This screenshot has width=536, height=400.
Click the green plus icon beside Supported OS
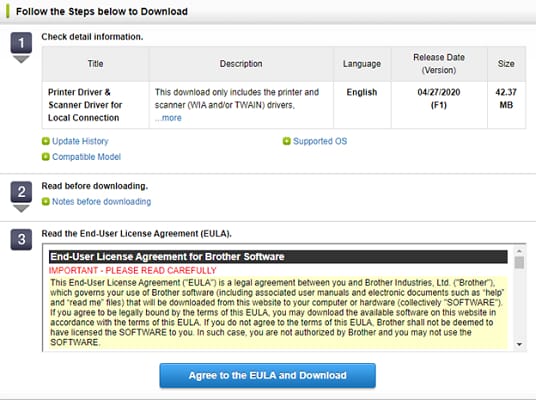click(286, 141)
